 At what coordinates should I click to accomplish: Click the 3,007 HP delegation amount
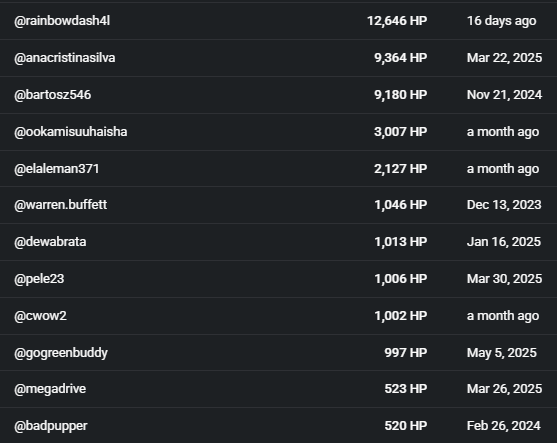(401, 132)
